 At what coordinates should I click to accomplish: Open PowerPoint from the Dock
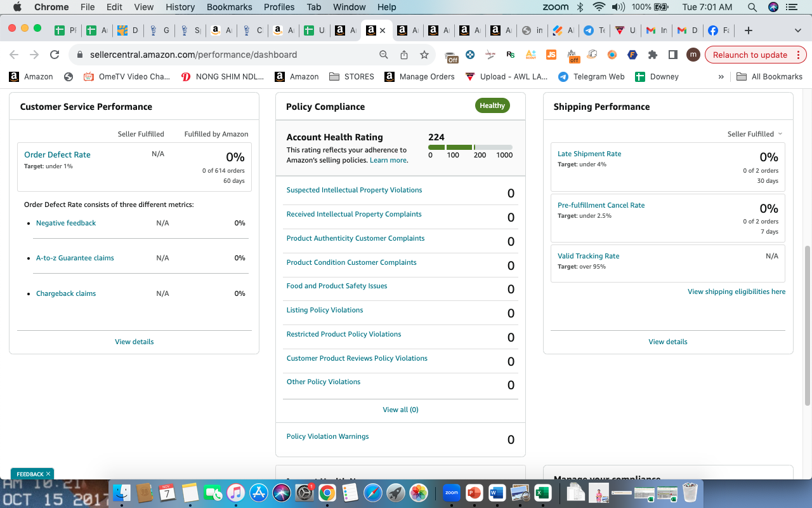[474, 492]
